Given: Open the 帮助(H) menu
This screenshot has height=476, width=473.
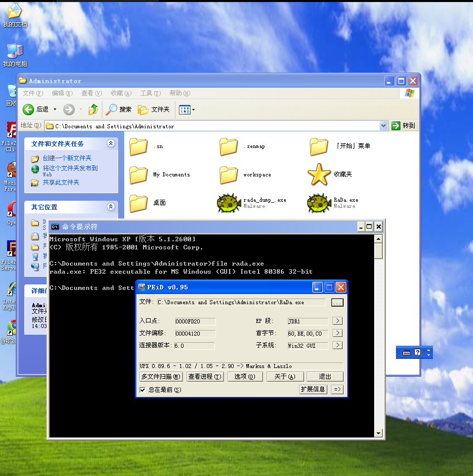Looking at the screenshot, I should click(180, 93).
